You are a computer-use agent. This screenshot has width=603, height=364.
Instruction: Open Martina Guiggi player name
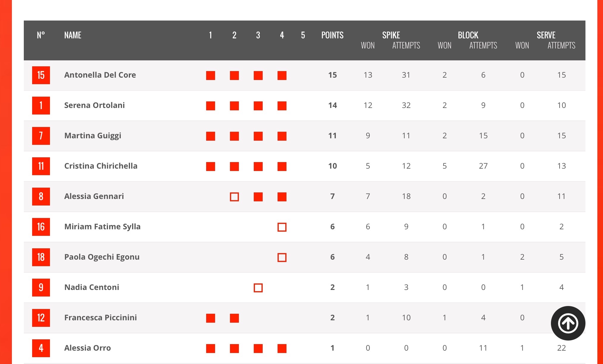point(93,136)
